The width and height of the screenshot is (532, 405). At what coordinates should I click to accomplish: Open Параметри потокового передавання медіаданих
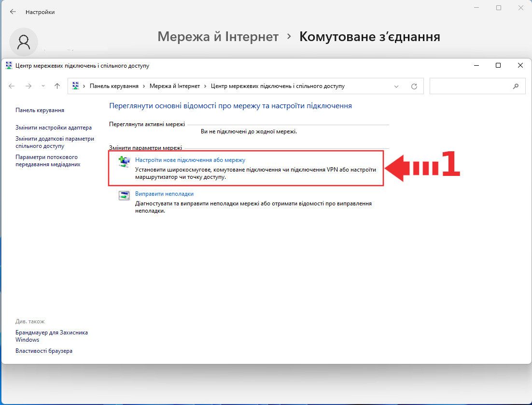click(48, 161)
